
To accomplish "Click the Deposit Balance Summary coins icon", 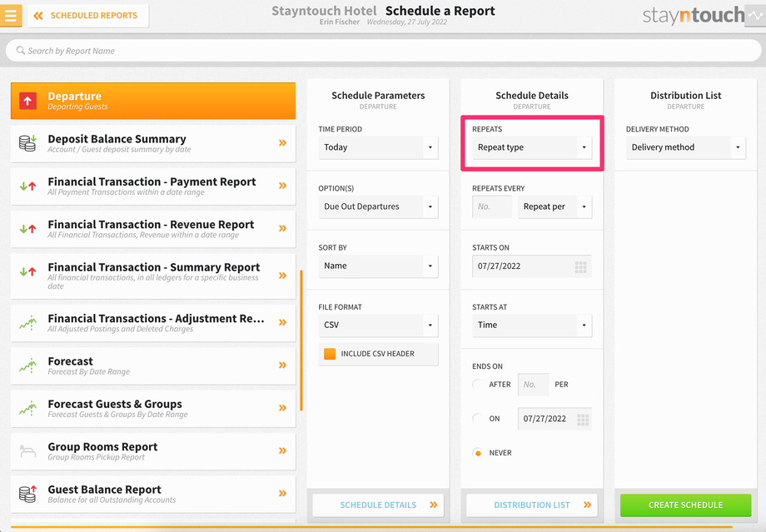I will click(x=27, y=143).
